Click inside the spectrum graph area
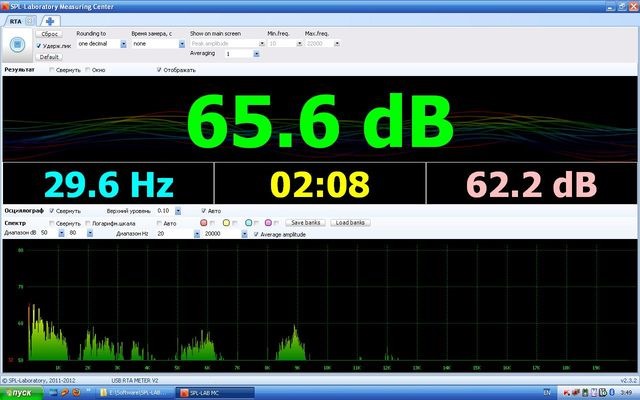The width and height of the screenshot is (640, 400). tap(320, 305)
